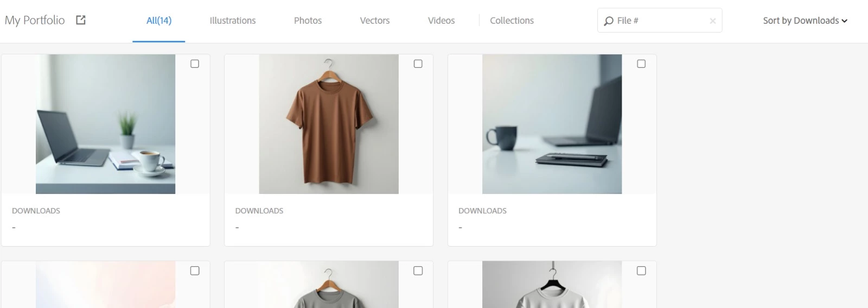Show the Vectors tab
Viewport: 868px width, 308px height.
375,21
